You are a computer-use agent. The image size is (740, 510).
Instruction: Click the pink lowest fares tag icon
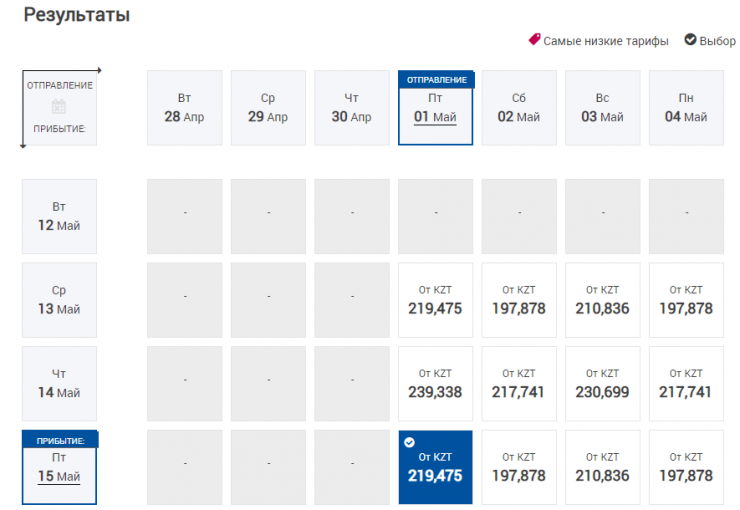pos(534,40)
